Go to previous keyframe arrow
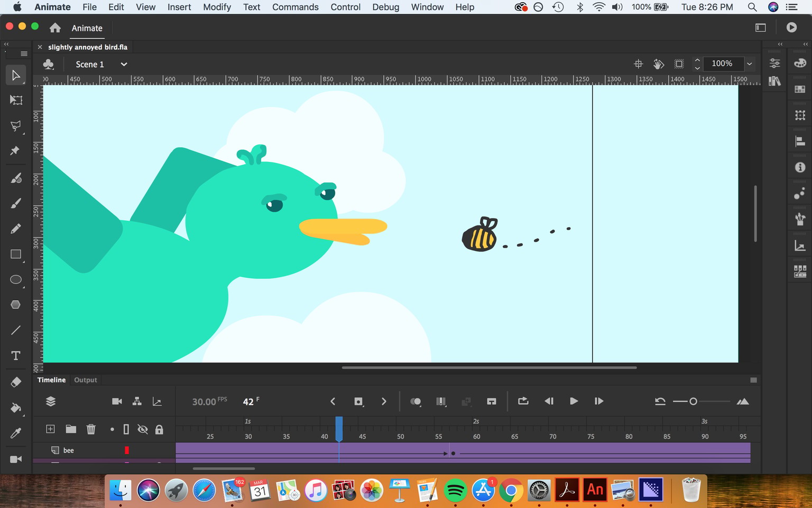Image resolution: width=812 pixels, height=508 pixels. [x=333, y=402]
